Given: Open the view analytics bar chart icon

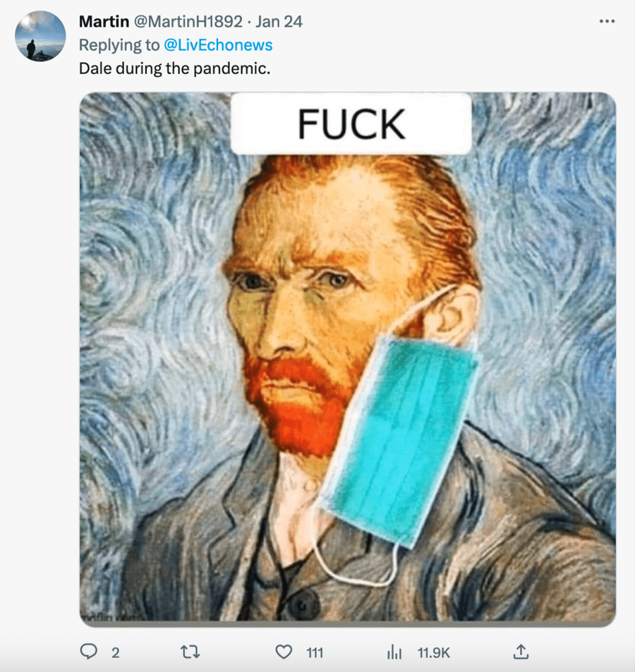Looking at the screenshot, I should [x=394, y=652].
